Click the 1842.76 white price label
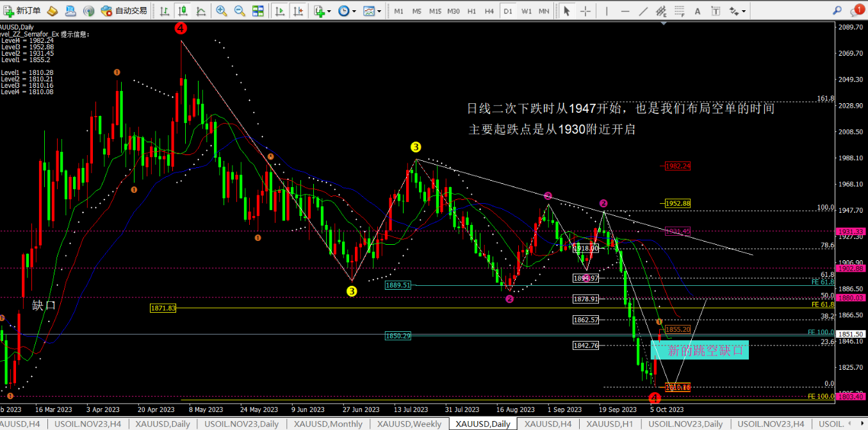The image size is (868, 430). click(x=585, y=345)
